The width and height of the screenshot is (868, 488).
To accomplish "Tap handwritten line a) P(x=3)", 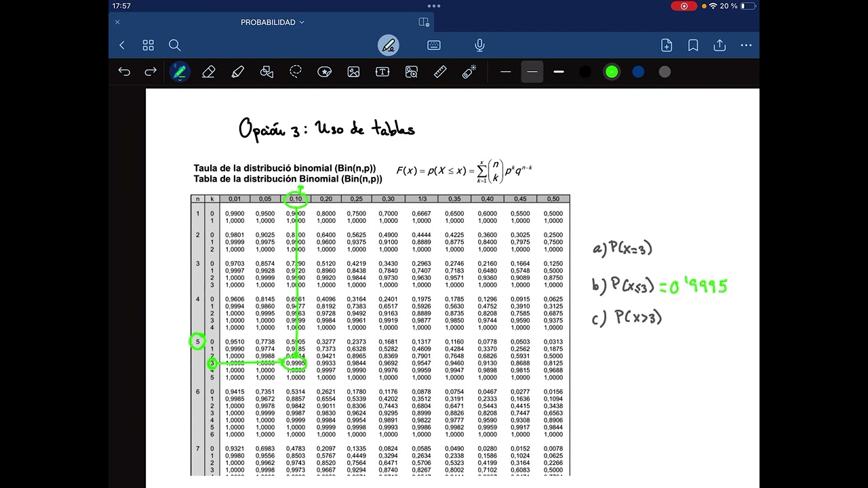I will (x=622, y=249).
